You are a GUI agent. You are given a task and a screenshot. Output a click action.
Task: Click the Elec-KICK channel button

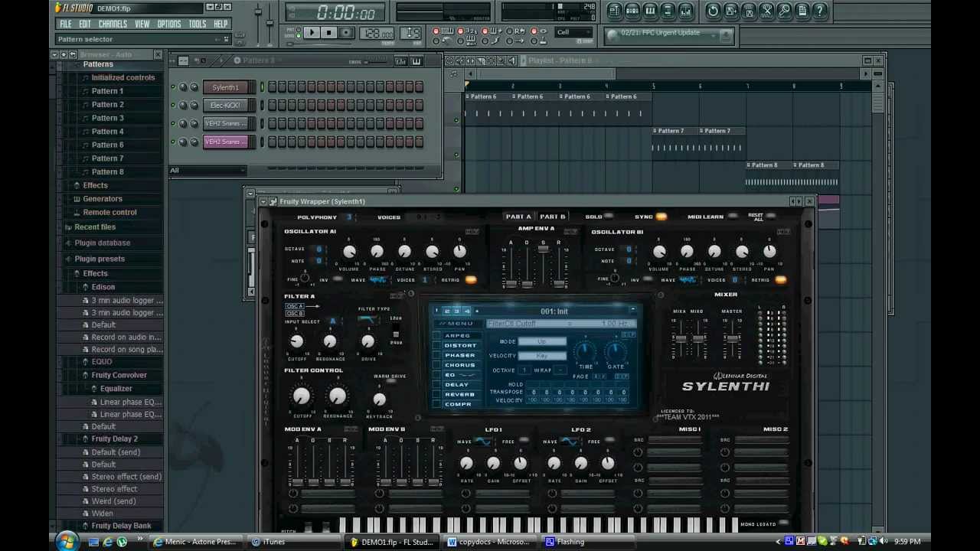coord(225,106)
